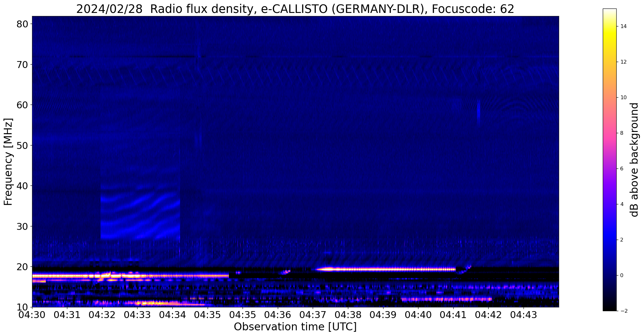Image resolution: width=644 pixels, height=336 pixels.
Task: Click the 04:34 time tick label
Action: (x=172, y=315)
